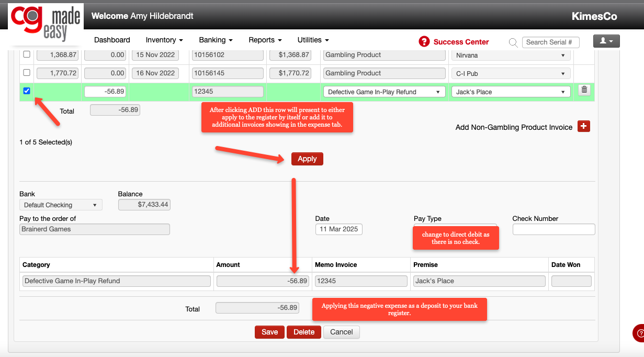Screen dimensions: 644x357
Task: Click the Memo Invoice column header
Action: [336, 265]
